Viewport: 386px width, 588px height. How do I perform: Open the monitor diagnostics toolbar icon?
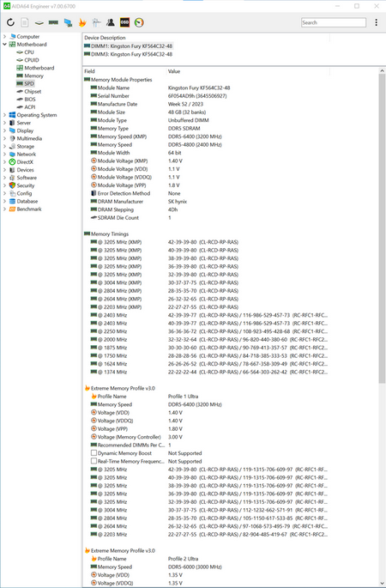(x=68, y=22)
